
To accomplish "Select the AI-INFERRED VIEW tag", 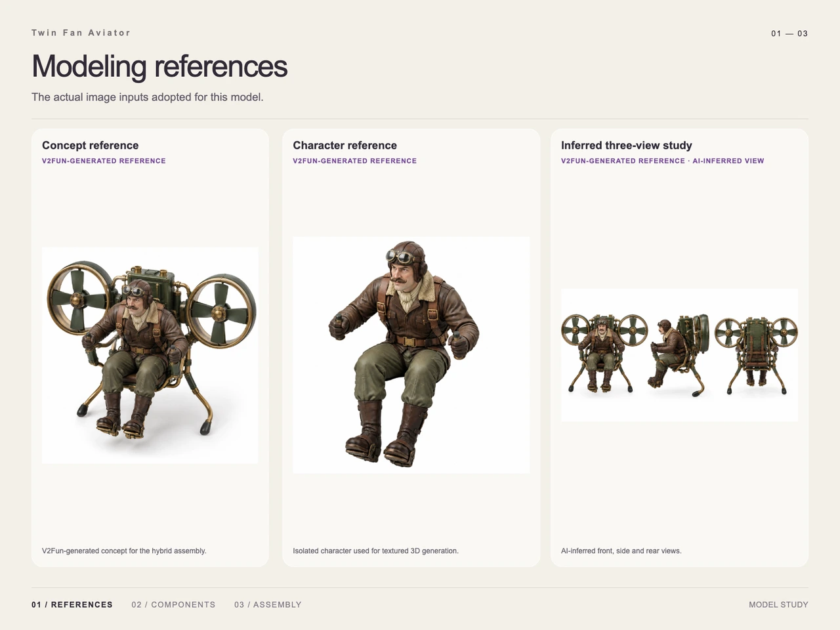I will (x=728, y=161).
